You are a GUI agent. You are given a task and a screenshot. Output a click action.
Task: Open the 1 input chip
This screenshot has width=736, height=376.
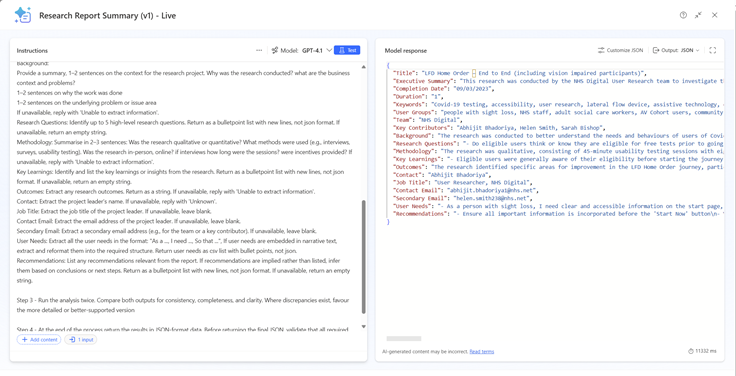[x=81, y=339]
